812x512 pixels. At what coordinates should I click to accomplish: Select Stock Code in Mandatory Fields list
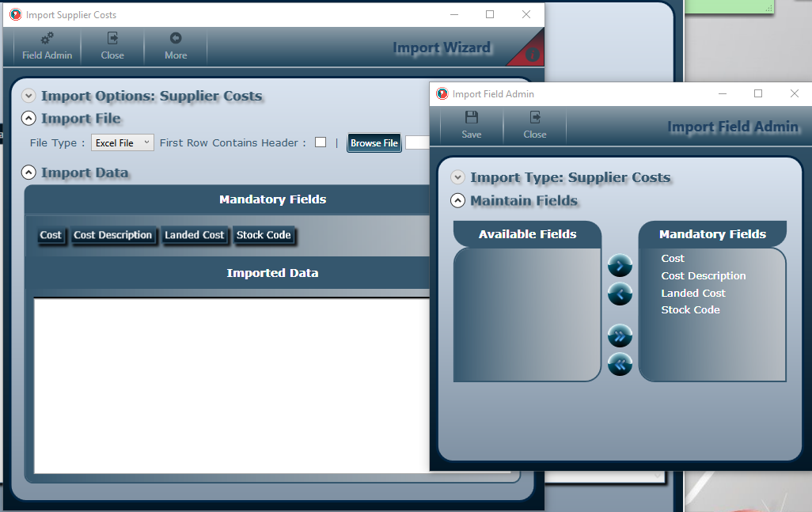[x=690, y=309]
